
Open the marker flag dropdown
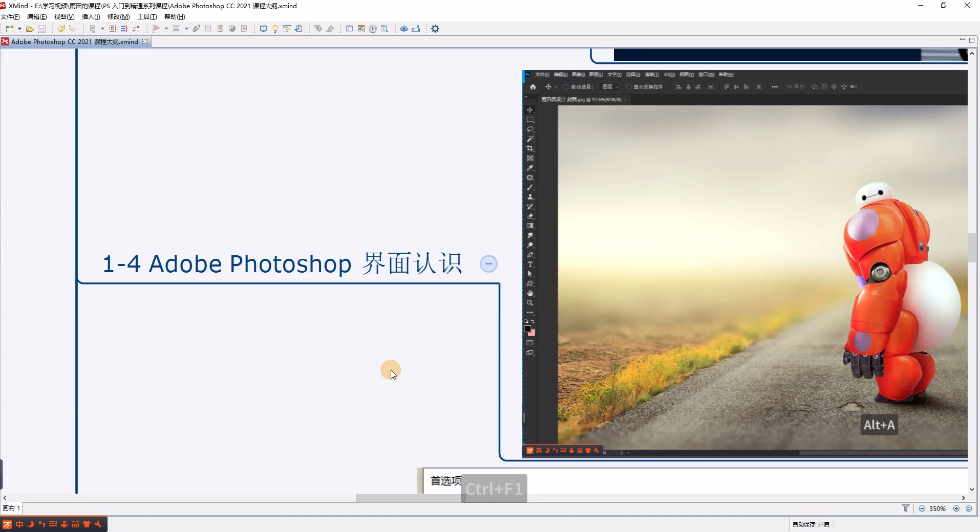pos(165,29)
